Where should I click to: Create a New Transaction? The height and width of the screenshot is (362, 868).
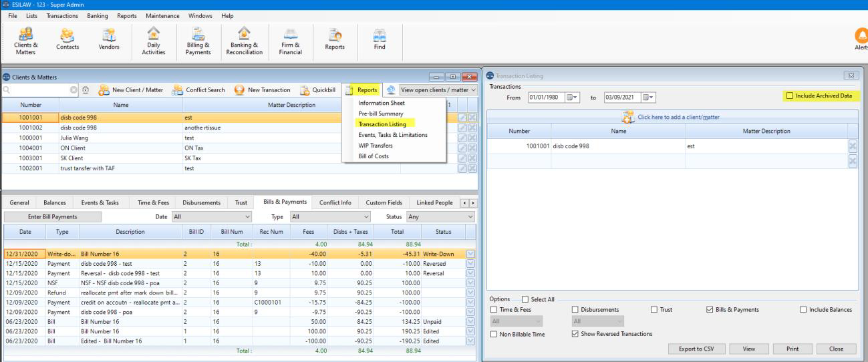coord(263,89)
